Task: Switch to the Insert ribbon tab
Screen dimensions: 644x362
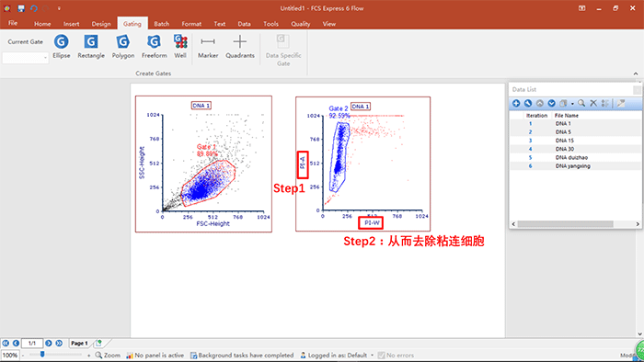Action: coord(71,24)
